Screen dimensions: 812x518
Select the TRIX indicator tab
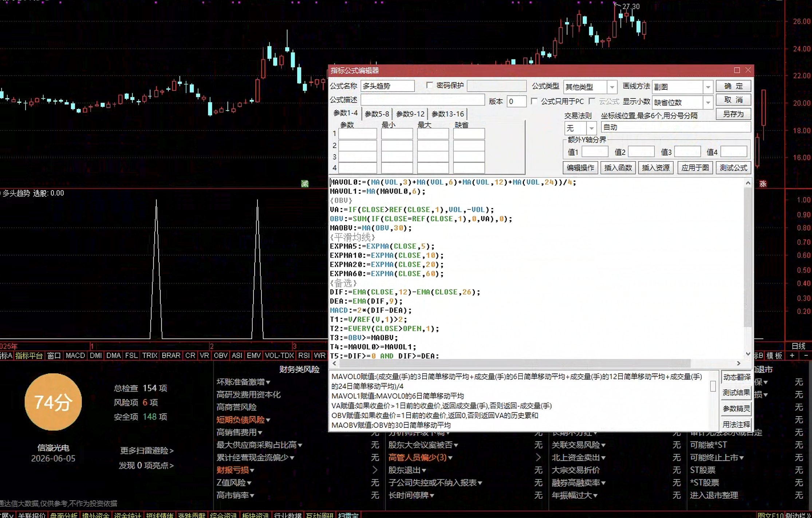click(x=150, y=356)
